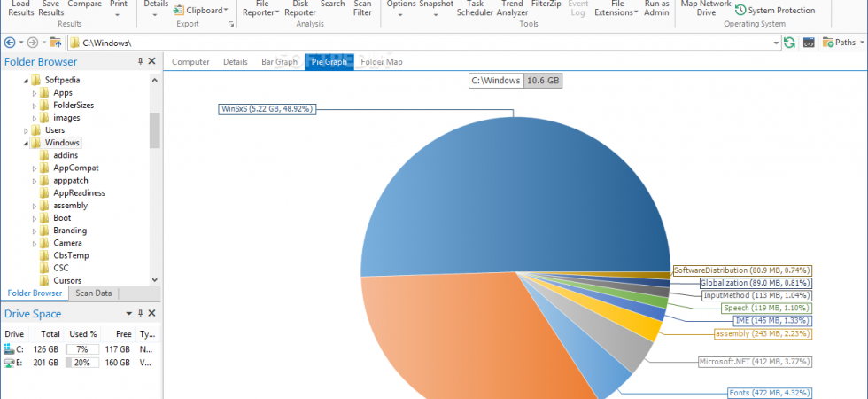The width and height of the screenshot is (868, 399).
Task: Open the address path dropdown arrow
Action: click(776, 43)
